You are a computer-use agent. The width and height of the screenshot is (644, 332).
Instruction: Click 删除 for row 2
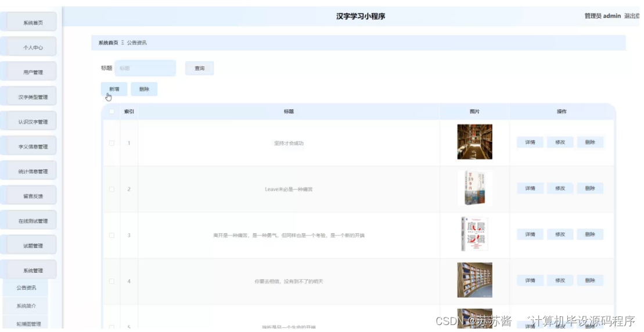[590, 188]
